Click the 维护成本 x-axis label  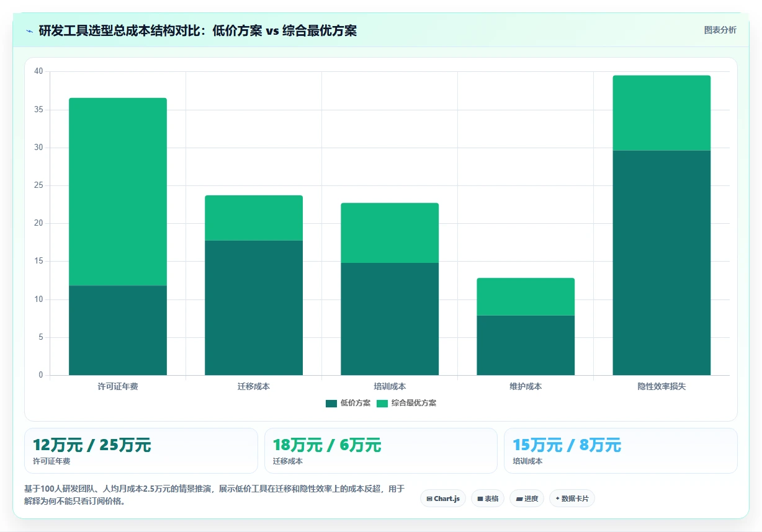526,386
